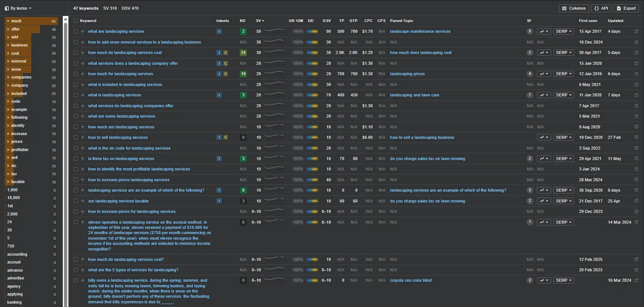This screenshot has height=307, width=644.
Task: Click the plus icon beside 'how to sell landscaping services'
Action: (82, 138)
